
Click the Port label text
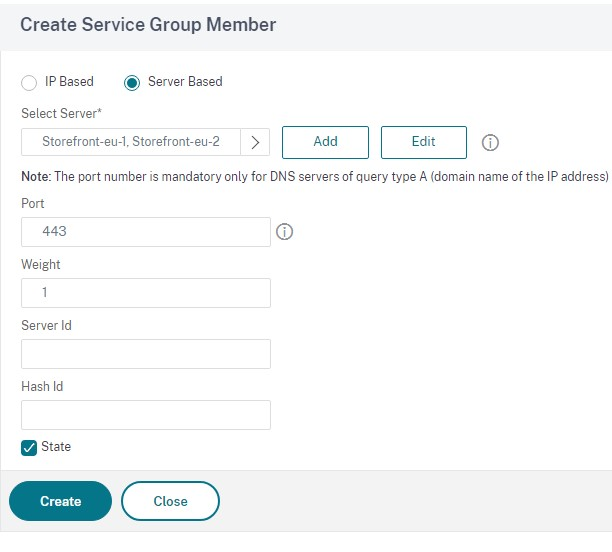(33, 203)
